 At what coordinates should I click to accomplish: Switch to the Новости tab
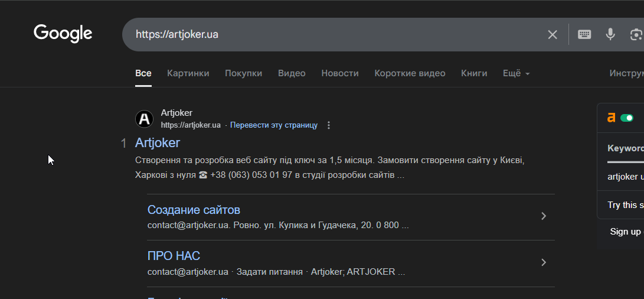click(340, 73)
